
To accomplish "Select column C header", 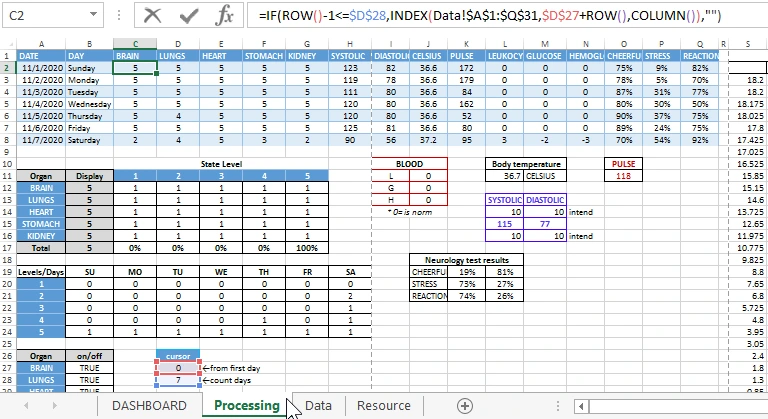I will (x=135, y=44).
